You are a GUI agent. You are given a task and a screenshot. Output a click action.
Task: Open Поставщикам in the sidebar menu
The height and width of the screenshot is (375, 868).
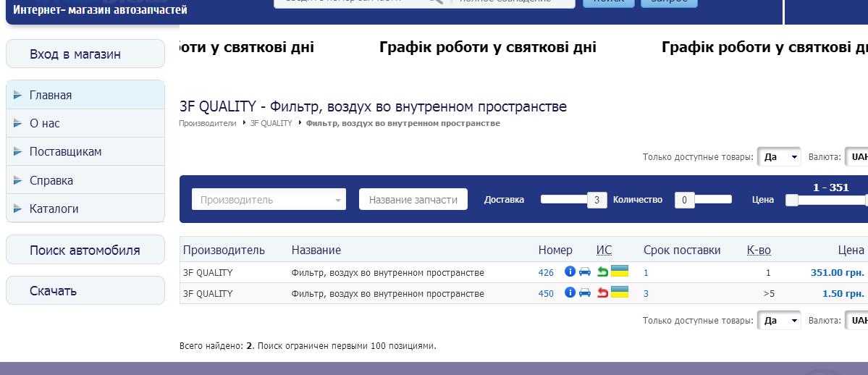[65, 152]
